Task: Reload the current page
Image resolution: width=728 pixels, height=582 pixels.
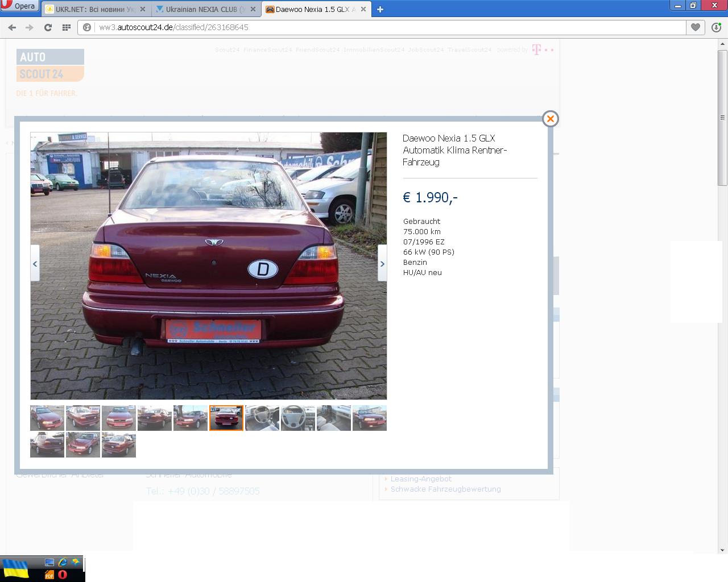Action: click(x=48, y=27)
